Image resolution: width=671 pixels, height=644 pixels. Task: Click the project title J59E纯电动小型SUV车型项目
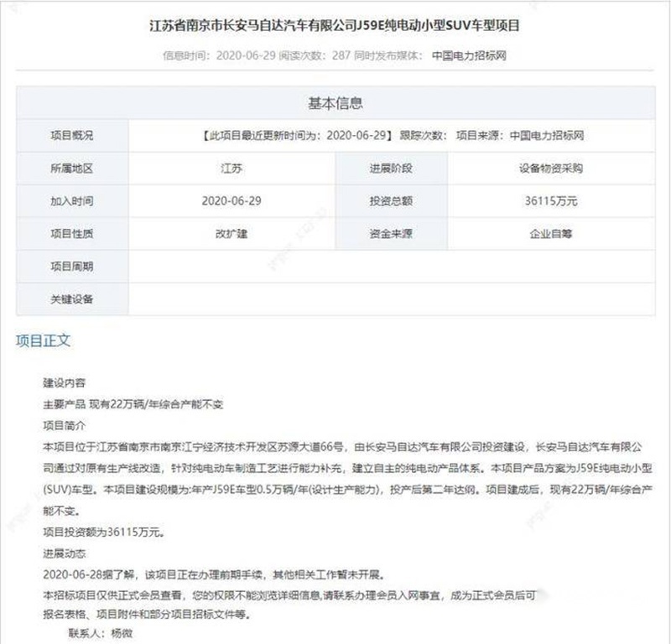[334, 26]
